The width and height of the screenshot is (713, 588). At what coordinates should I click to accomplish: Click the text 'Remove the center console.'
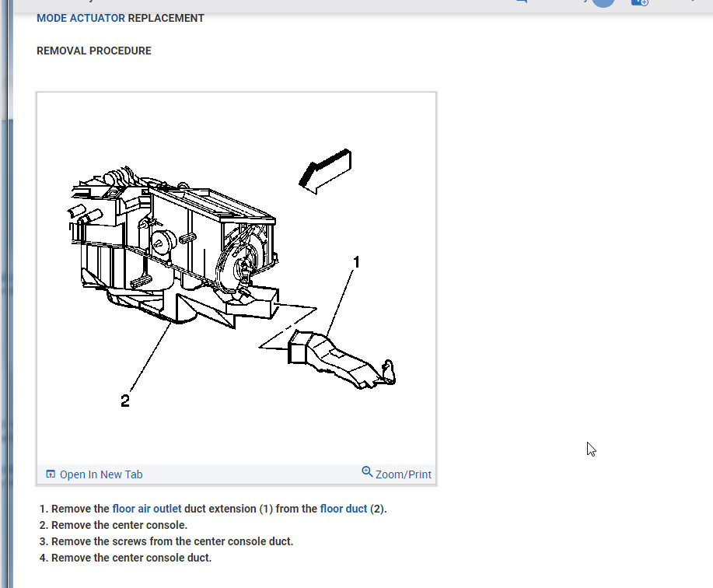[119, 525]
